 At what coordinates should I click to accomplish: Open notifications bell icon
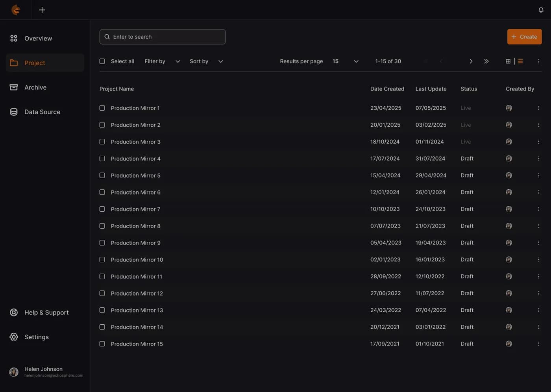tap(541, 10)
